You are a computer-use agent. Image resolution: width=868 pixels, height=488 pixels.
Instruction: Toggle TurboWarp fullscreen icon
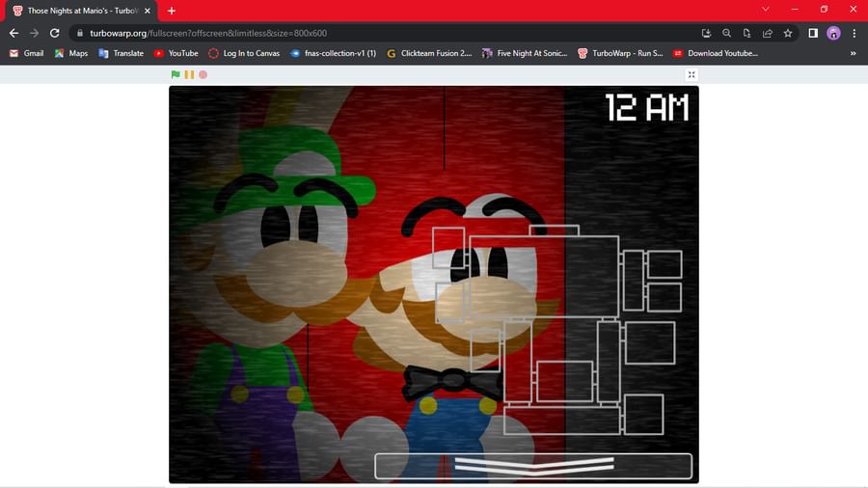point(692,74)
